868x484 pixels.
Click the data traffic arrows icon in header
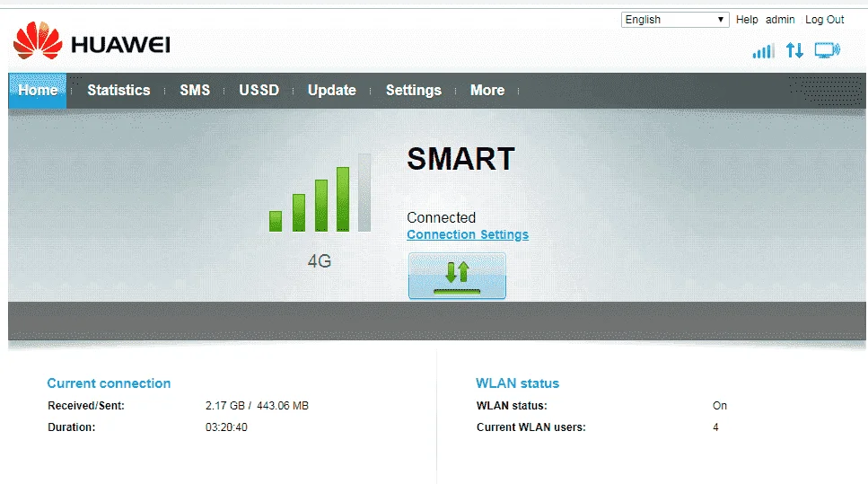(x=794, y=50)
